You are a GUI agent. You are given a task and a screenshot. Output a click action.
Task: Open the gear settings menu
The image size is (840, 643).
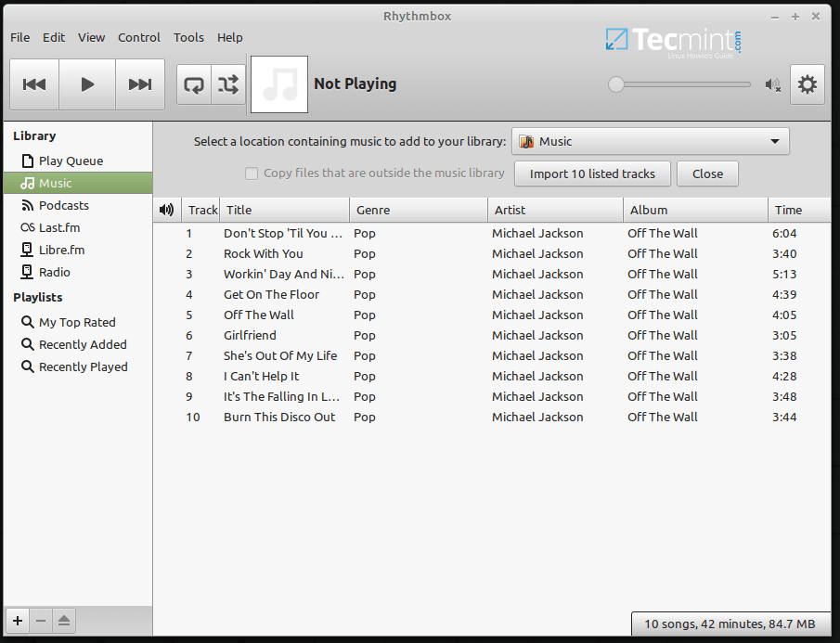click(807, 84)
